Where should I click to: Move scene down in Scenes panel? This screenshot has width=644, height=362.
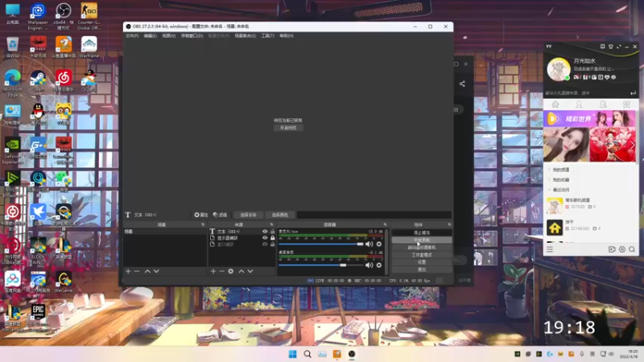tap(156, 271)
